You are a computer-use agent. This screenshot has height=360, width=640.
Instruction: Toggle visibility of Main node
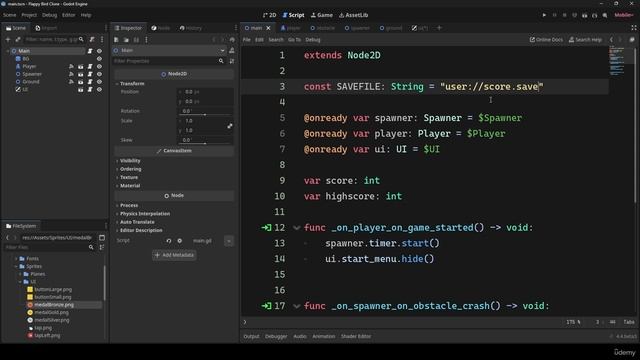click(x=99, y=51)
